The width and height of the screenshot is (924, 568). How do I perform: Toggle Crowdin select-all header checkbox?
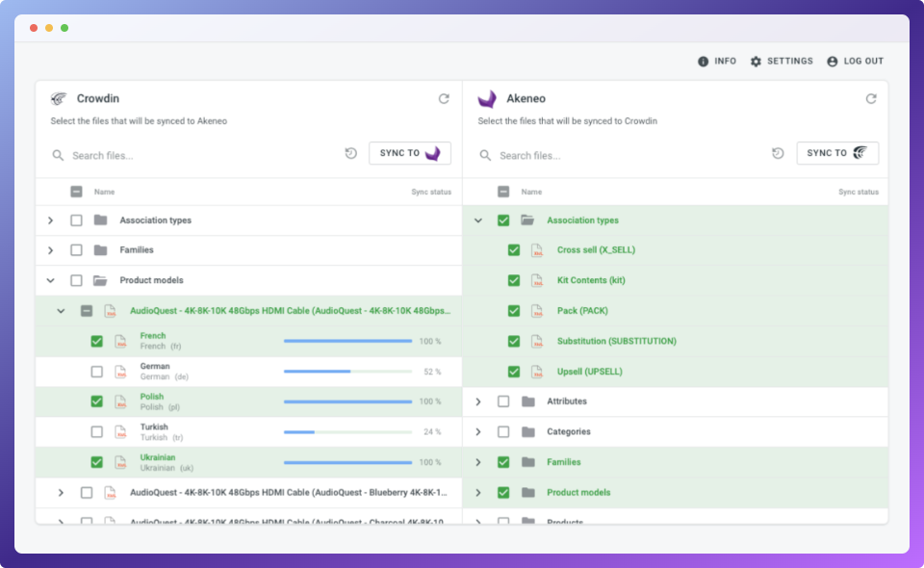click(76, 192)
